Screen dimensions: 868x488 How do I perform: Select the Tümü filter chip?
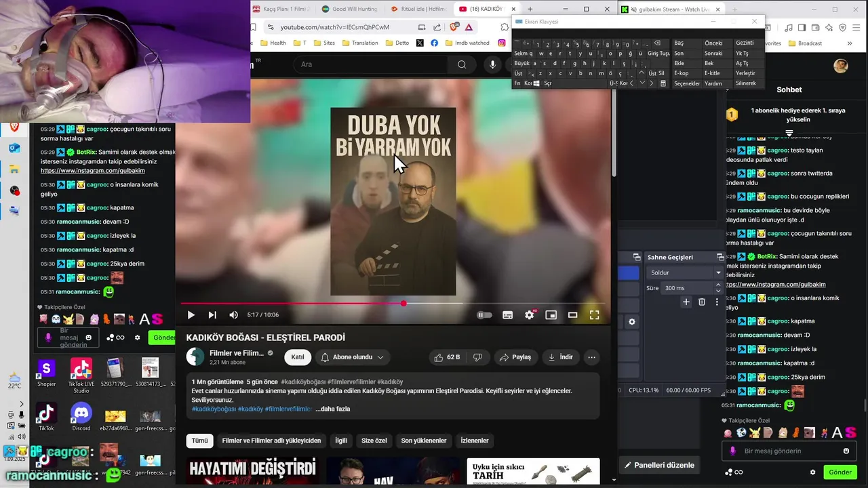199,441
